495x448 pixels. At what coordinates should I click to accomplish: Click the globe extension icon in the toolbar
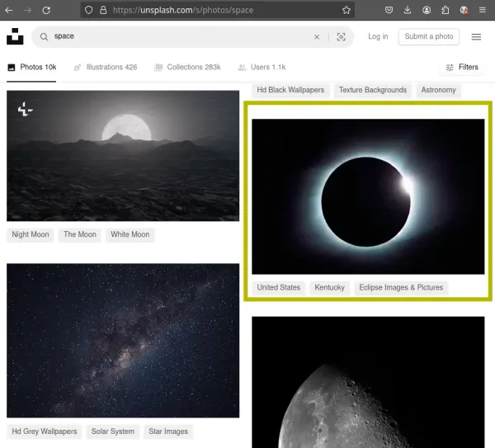coord(464,10)
